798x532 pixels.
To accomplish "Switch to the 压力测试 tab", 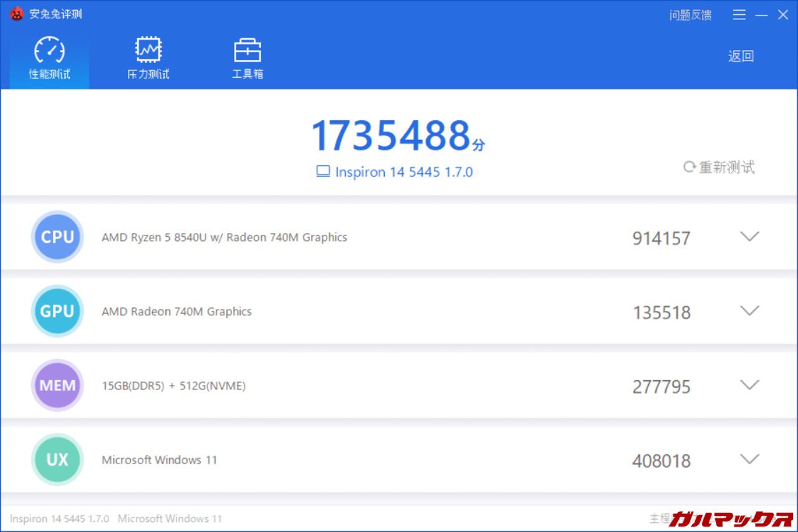I will coord(148,59).
